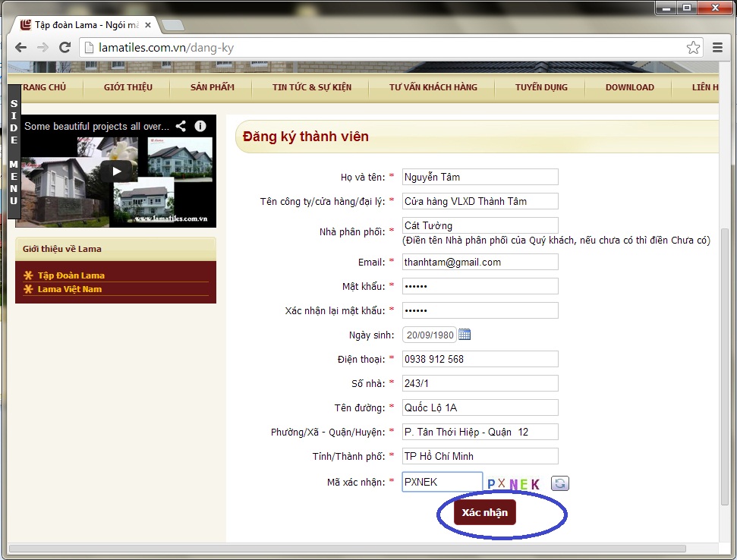Image resolution: width=737 pixels, height=560 pixels.
Task: Open TƯ VẤN KHÁCH HÀNG menu
Action: 433,87
